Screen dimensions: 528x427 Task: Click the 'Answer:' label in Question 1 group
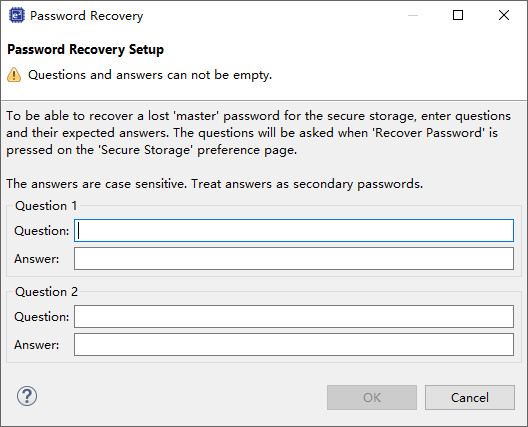pyautogui.click(x=37, y=259)
